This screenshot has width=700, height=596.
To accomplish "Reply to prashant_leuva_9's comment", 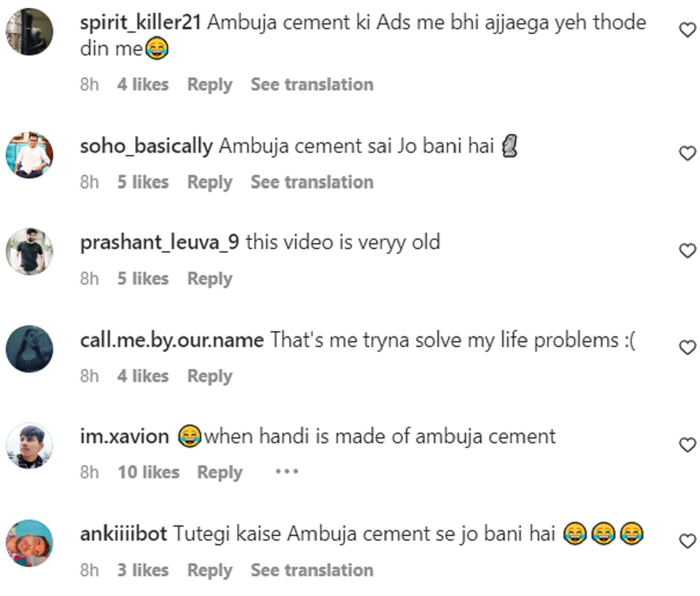I will pos(209,279).
